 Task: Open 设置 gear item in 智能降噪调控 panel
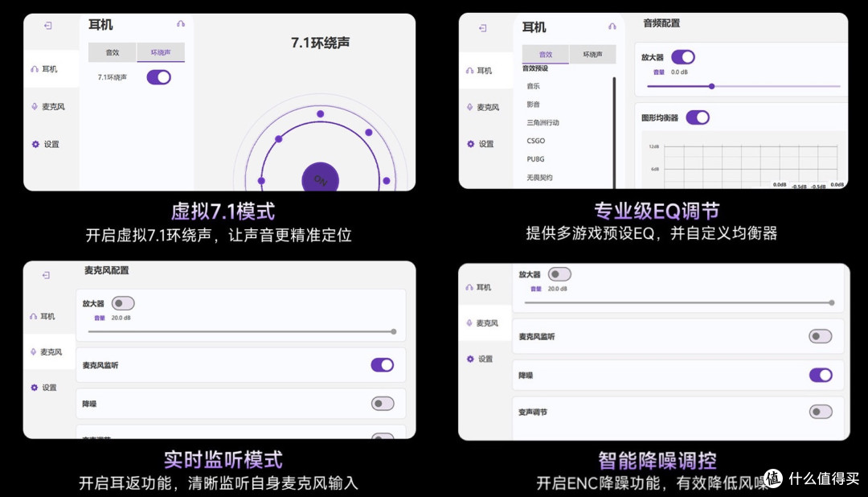click(x=479, y=359)
